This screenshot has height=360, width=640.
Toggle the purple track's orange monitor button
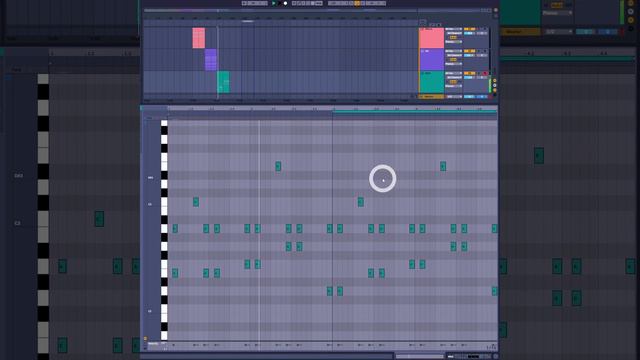click(453, 60)
